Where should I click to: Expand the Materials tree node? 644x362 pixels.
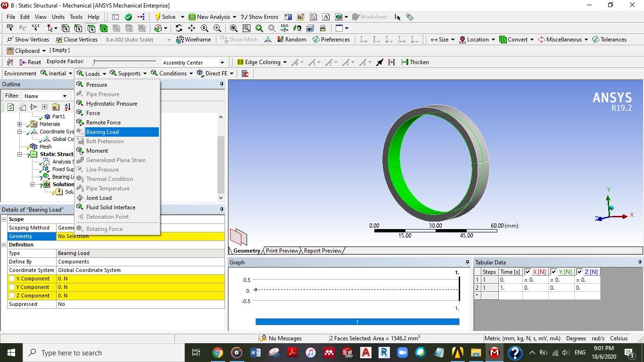tap(20, 124)
